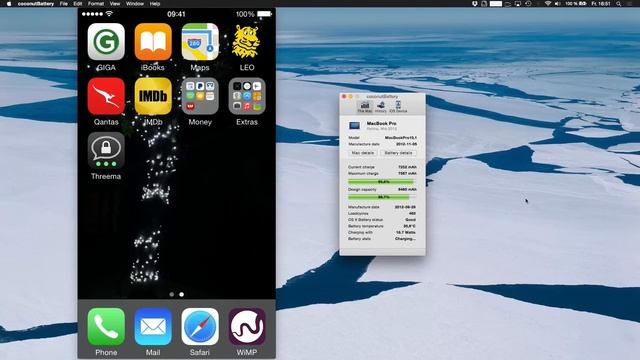The height and width of the screenshot is (360, 640).
Task: Click the Loadcycles value
Action: click(x=412, y=213)
